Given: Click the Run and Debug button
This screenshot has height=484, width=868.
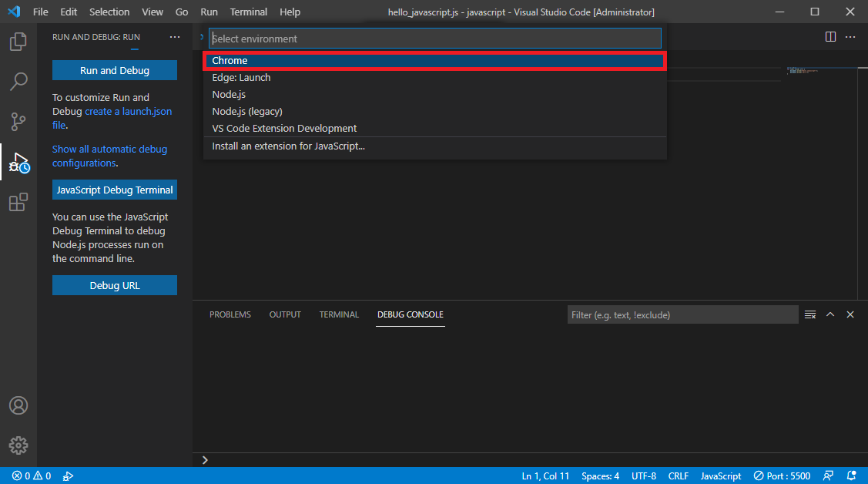Looking at the screenshot, I should [x=115, y=70].
